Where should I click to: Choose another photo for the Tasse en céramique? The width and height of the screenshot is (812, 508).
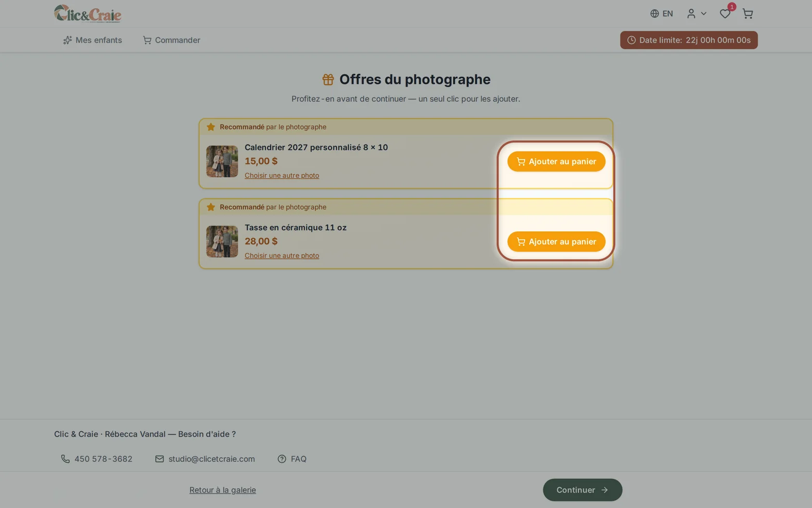282,256
